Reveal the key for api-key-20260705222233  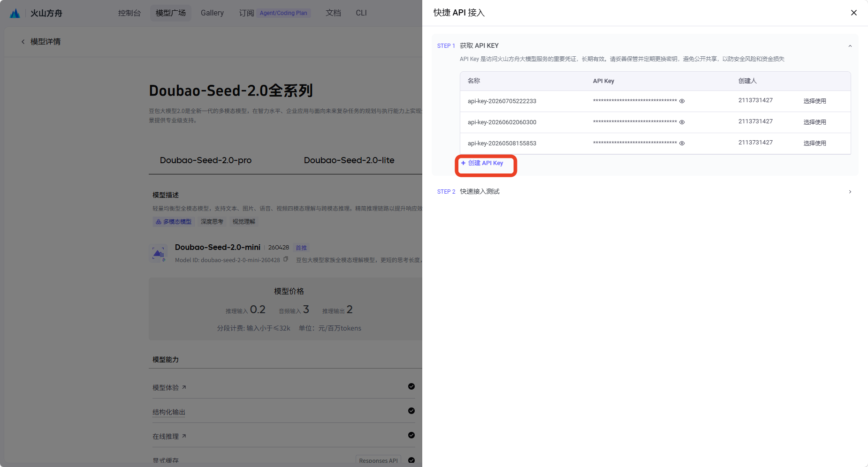682,101
